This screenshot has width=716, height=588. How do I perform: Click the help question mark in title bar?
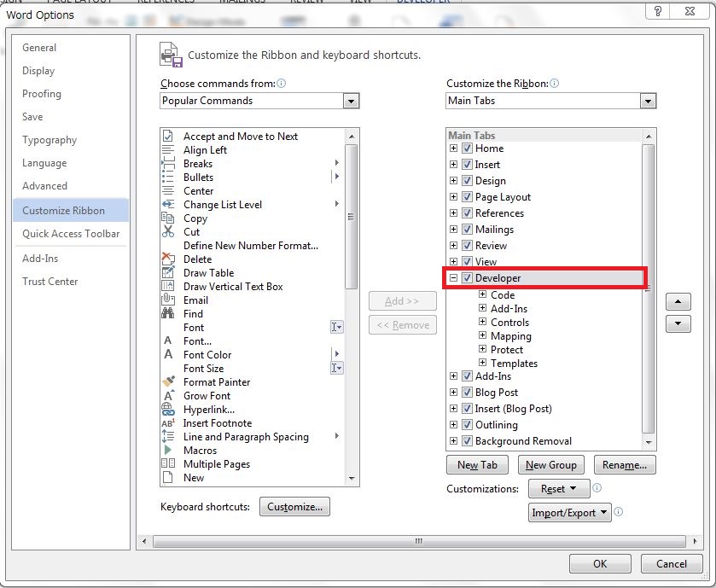point(658,11)
